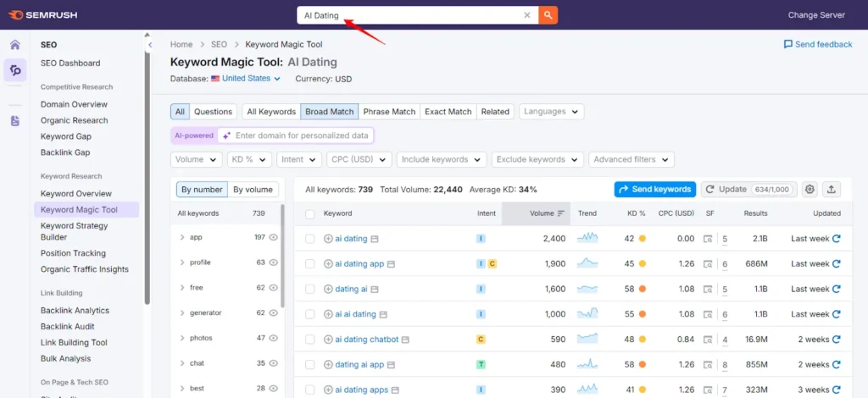Open the KD % filter dropdown
This screenshot has height=398, width=868.
pos(249,159)
